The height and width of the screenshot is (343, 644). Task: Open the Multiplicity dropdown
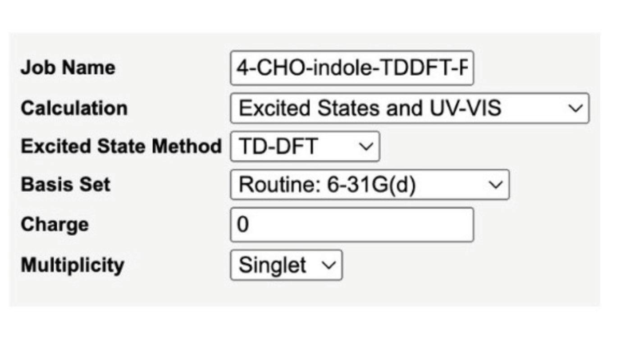[x=286, y=265]
